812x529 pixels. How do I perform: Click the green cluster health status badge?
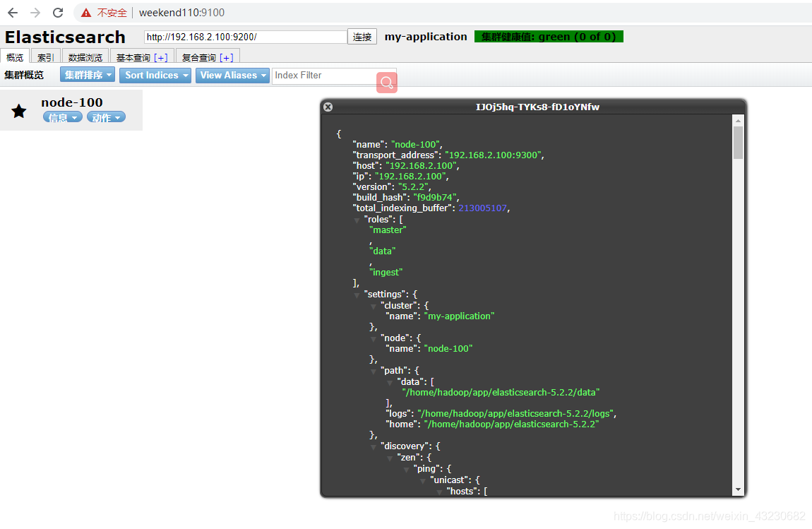point(549,37)
